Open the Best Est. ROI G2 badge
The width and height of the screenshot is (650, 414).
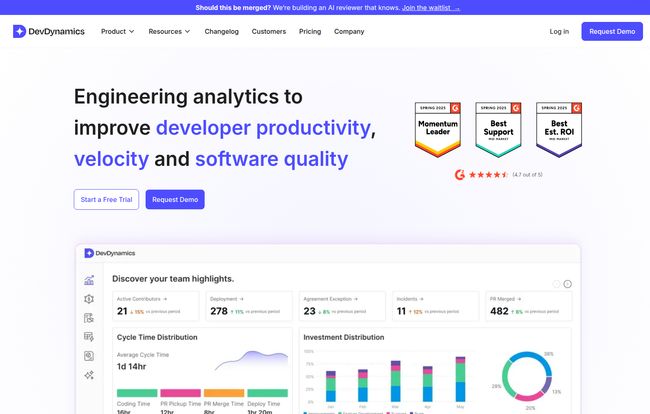pos(559,129)
